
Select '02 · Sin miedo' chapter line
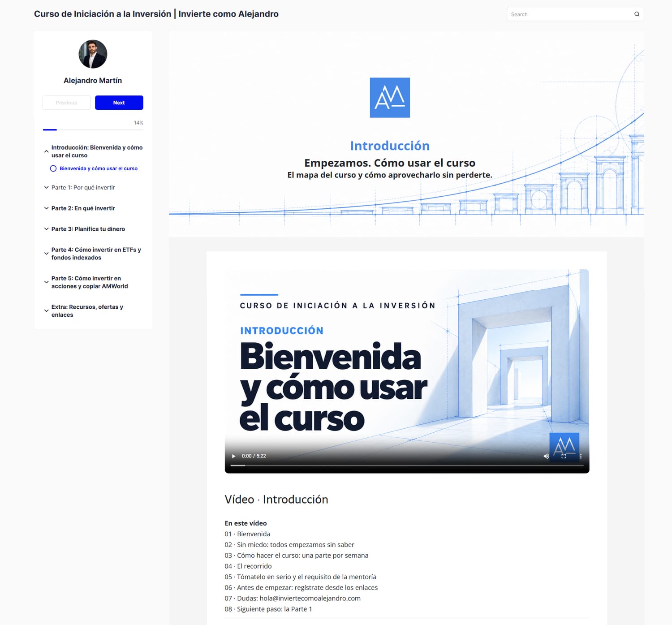point(289,545)
